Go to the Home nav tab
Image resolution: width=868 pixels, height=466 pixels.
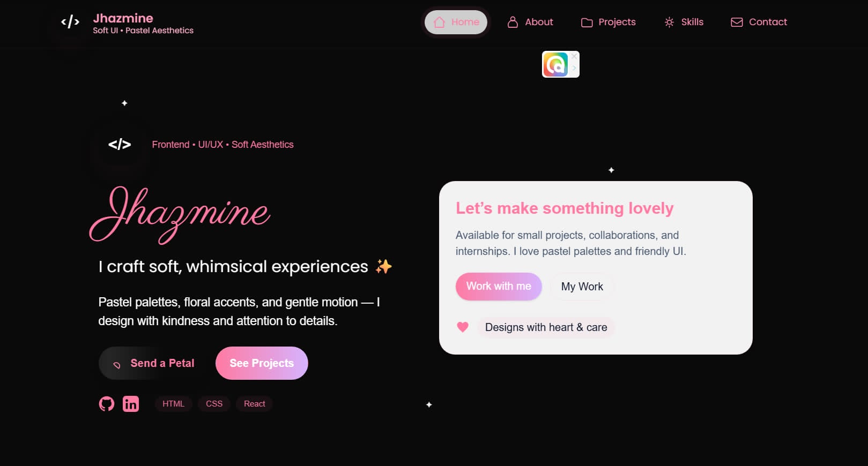pos(456,22)
